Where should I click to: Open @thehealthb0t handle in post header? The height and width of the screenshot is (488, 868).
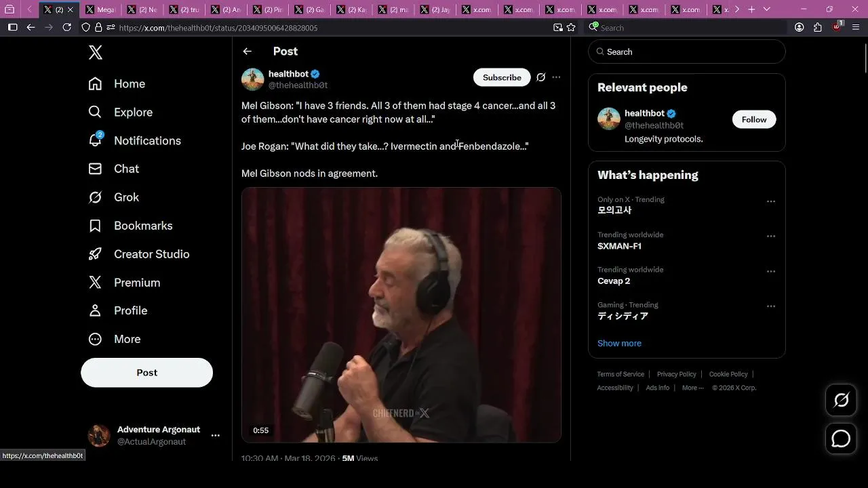[x=298, y=85]
